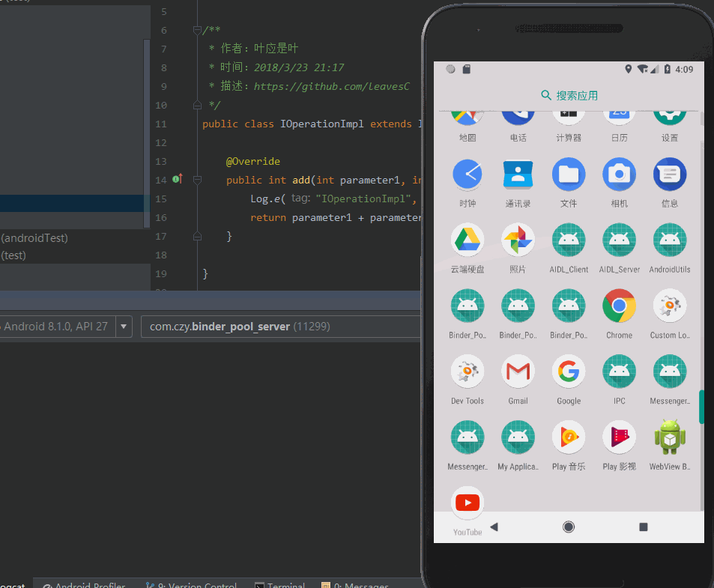Select the (androidTest) project tree item
The height and width of the screenshot is (588, 714).
[34, 238]
